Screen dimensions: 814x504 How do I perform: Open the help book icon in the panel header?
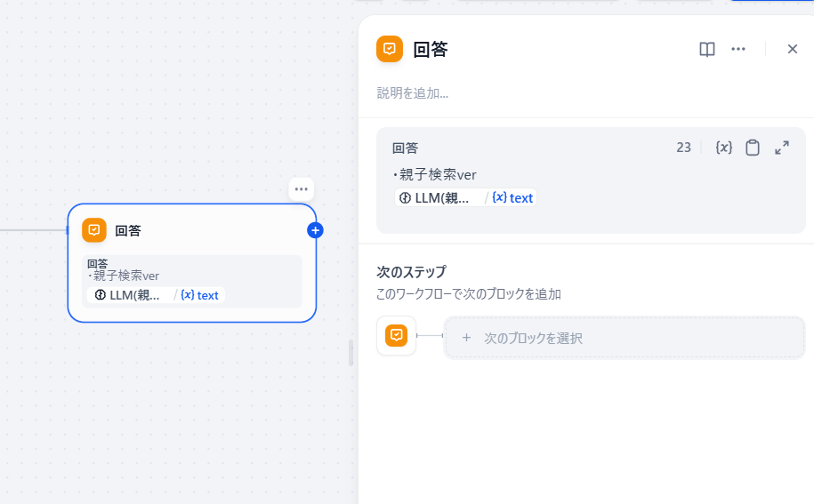pos(707,49)
